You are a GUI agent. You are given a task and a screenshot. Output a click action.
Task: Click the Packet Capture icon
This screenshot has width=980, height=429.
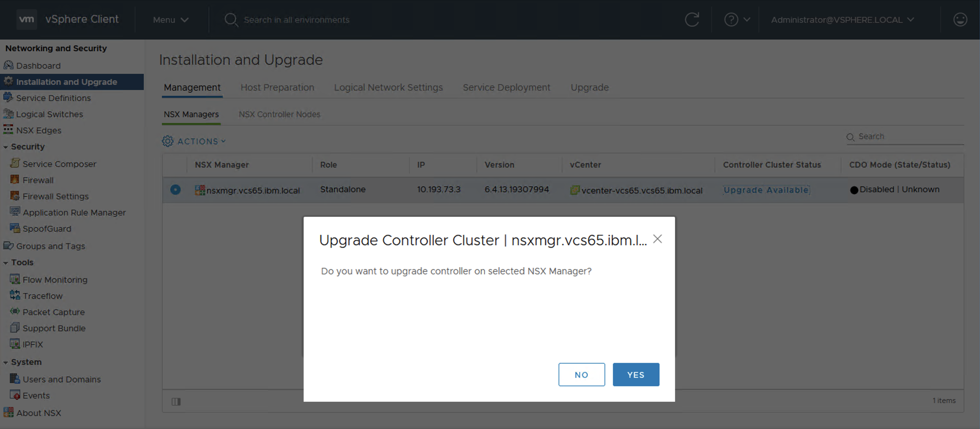(x=15, y=312)
